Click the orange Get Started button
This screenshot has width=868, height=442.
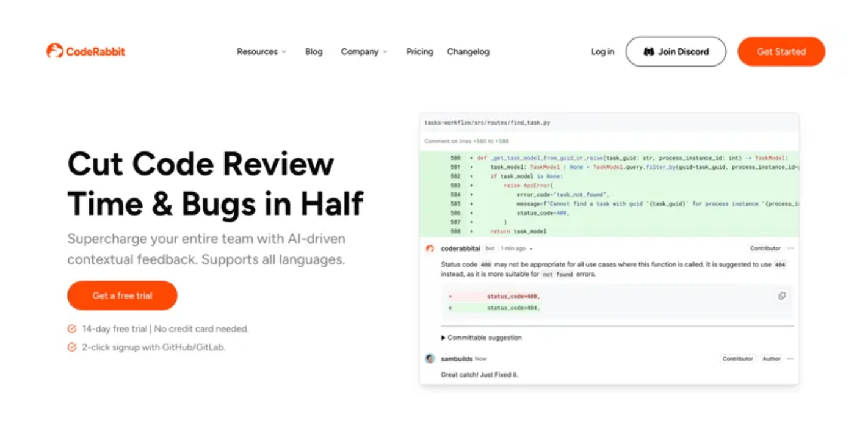click(781, 51)
